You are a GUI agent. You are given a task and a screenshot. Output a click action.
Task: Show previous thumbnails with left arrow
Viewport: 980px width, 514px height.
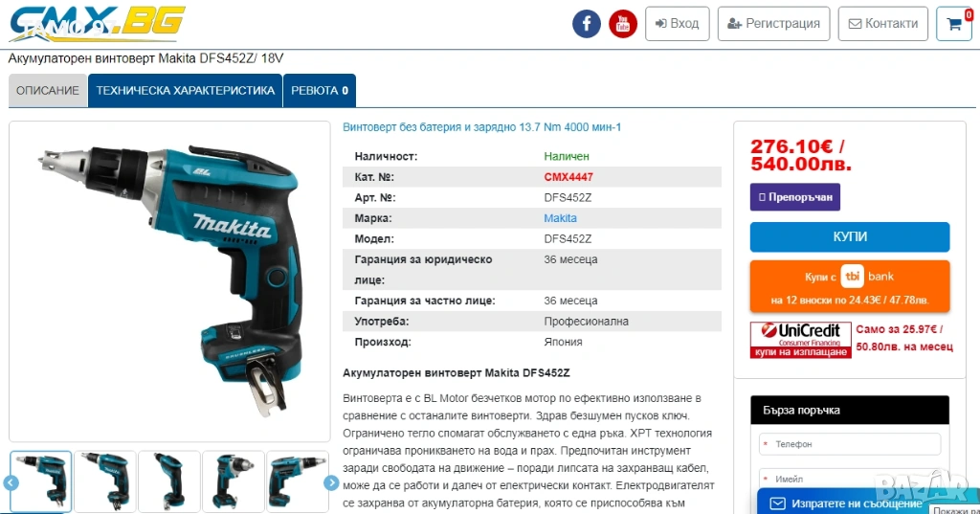11,482
